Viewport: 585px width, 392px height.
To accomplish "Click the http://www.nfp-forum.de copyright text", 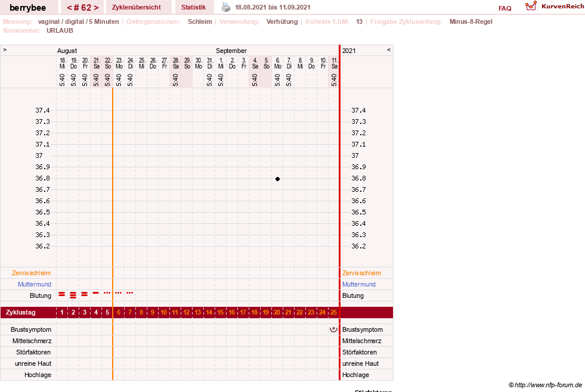I will pyautogui.click(x=546, y=385).
